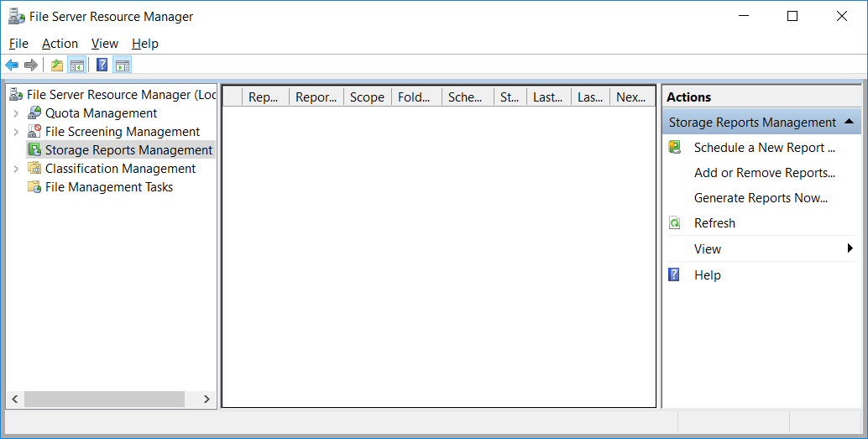Image resolution: width=868 pixels, height=439 pixels.
Task: Click the File Management Tasks icon
Action: [x=34, y=186]
